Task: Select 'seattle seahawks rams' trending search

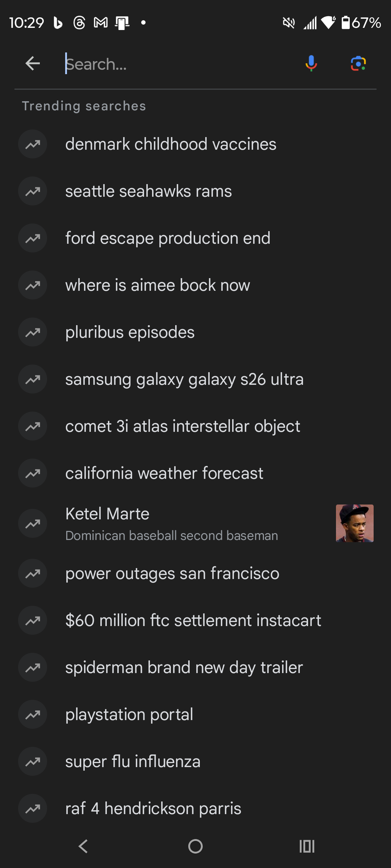Action: point(148,191)
